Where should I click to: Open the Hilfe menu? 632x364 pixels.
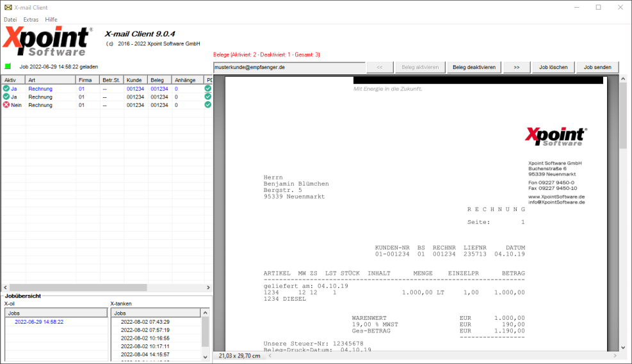[x=51, y=19]
